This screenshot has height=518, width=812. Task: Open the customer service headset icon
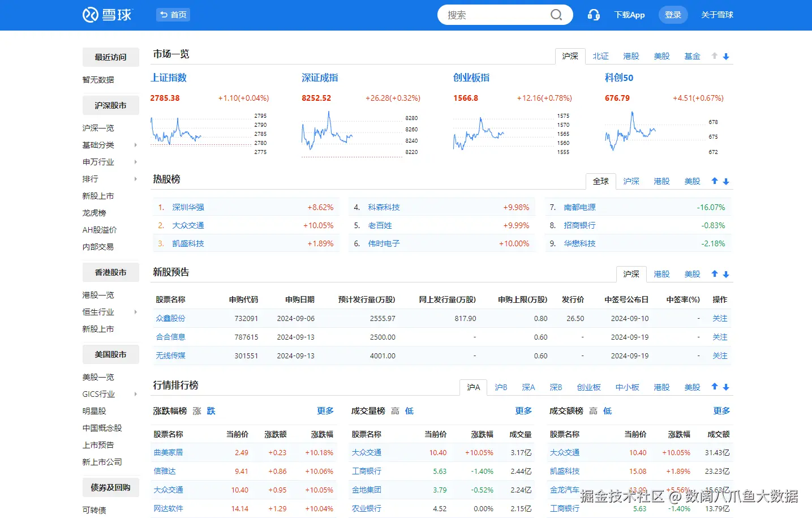(594, 15)
